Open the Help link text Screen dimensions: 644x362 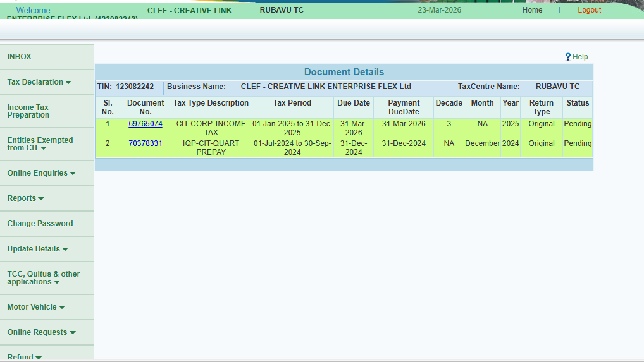pos(580,57)
